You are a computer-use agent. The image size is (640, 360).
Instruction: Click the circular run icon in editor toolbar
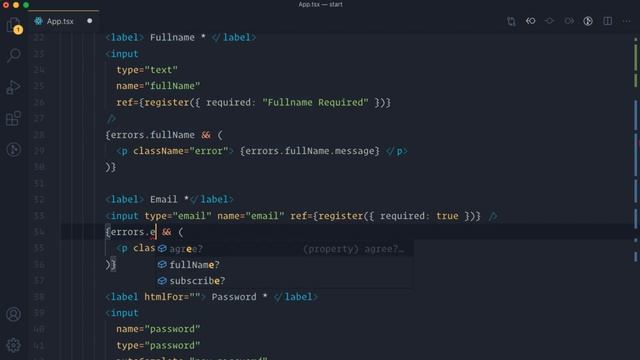[588, 21]
